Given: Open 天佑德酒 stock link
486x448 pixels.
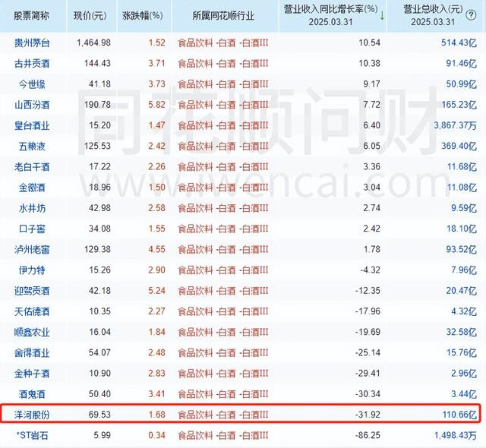Looking at the screenshot, I should click(32, 311).
